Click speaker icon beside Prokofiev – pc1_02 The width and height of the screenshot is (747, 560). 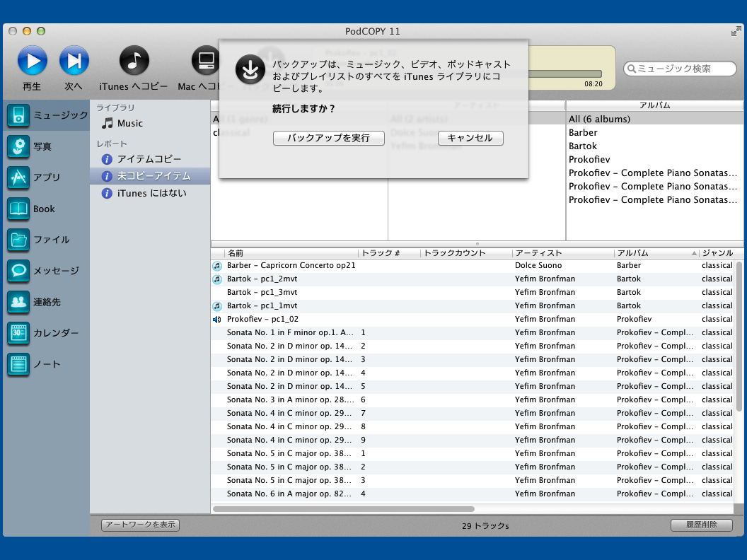click(216, 319)
